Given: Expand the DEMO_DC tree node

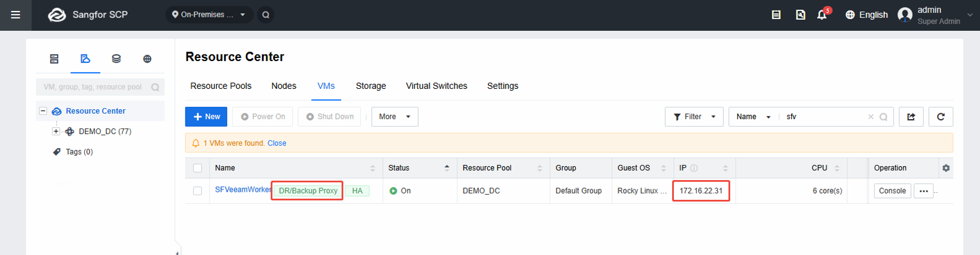Looking at the screenshot, I should pyautogui.click(x=56, y=131).
